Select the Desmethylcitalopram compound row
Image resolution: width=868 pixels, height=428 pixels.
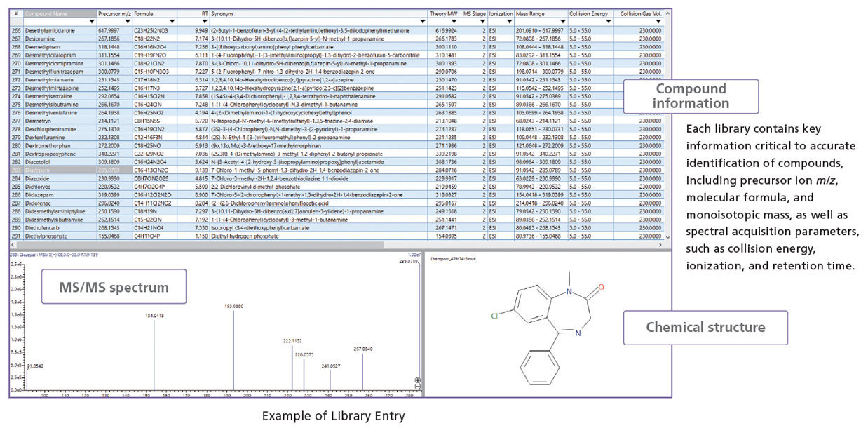pyautogui.click(x=336, y=54)
